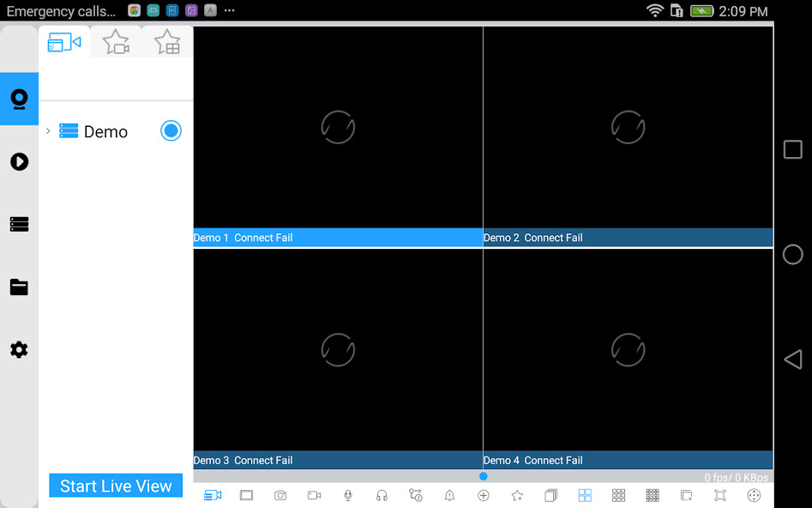Switch to the favorite cameras tab
This screenshot has height=508, width=812.
pyautogui.click(x=116, y=41)
